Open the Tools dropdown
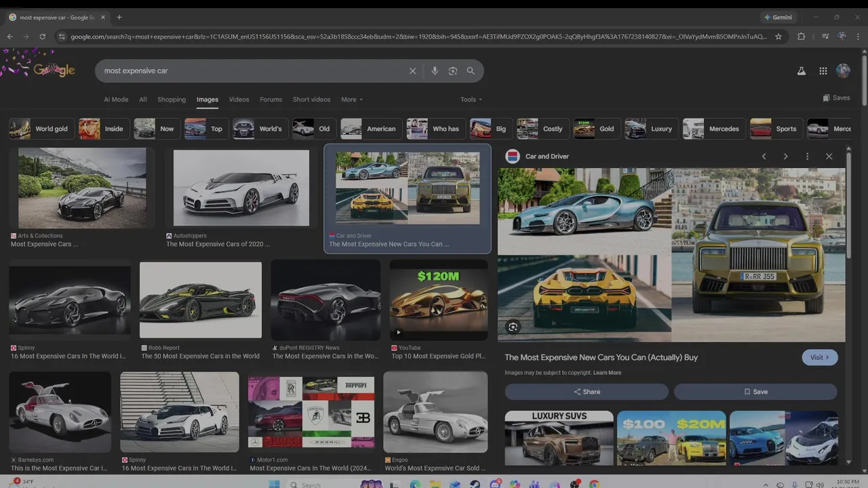 [x=471, y=100]
